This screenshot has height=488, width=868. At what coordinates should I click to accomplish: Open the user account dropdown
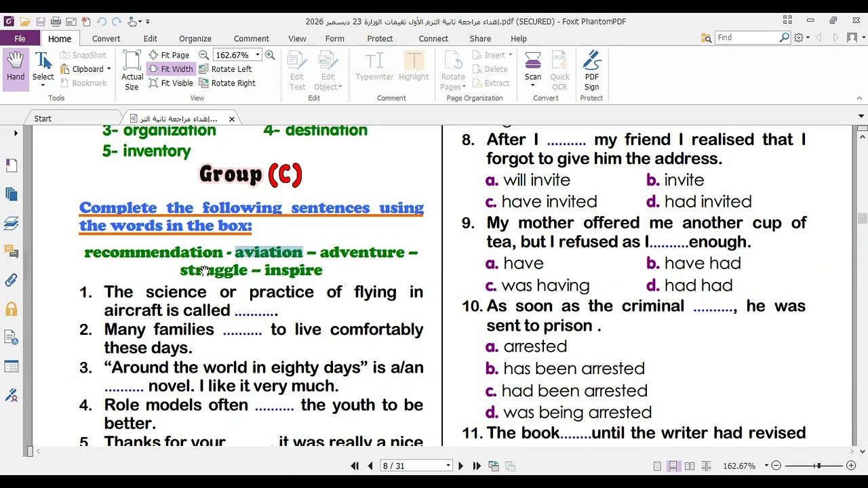pyautogui.click(x=855, y=38)
